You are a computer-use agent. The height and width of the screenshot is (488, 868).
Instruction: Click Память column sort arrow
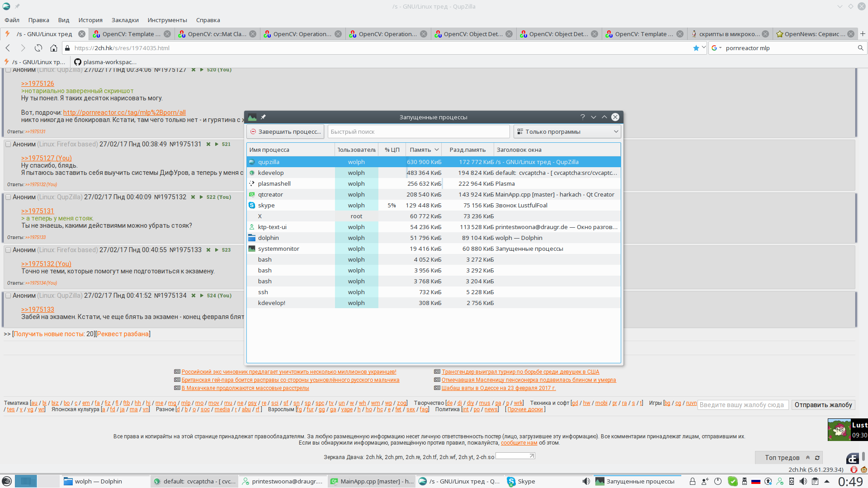tap(437, 150)
